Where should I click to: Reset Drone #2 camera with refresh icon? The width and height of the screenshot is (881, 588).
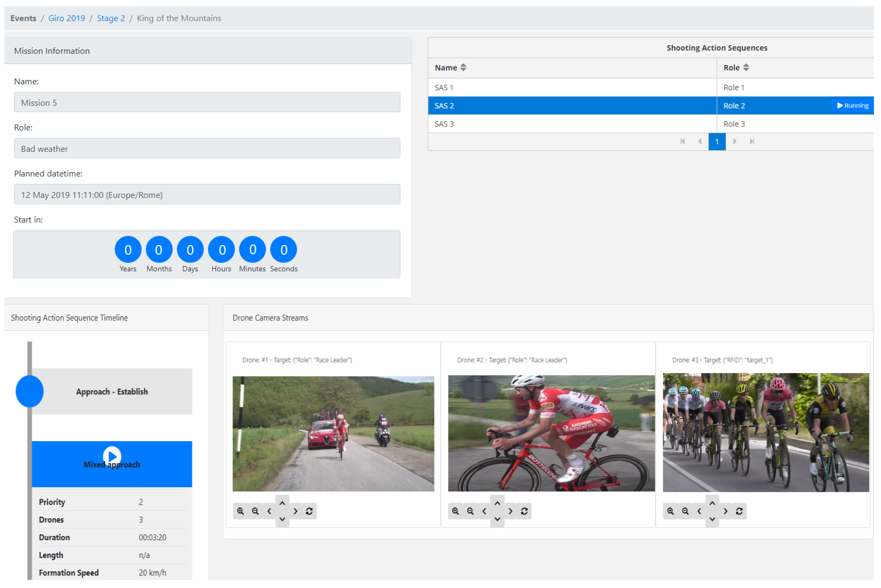[524, 511]
